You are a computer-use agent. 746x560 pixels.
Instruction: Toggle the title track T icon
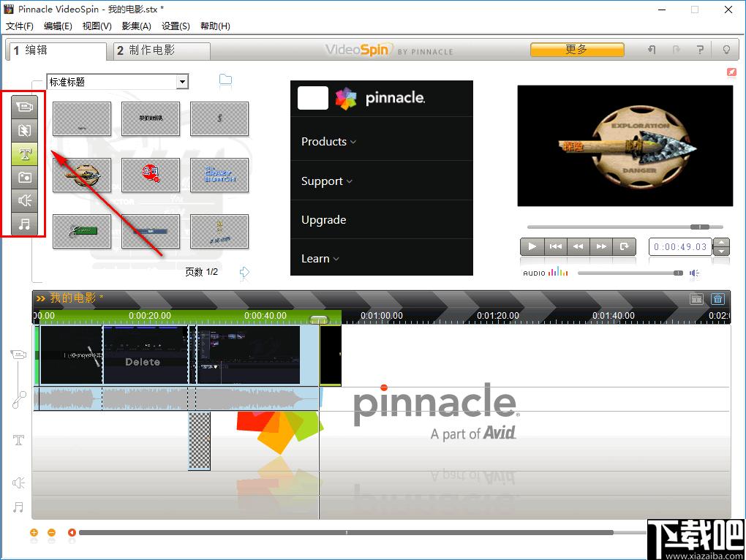(18, 439)
